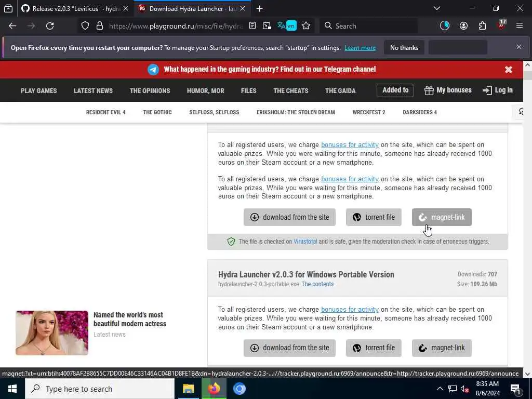Image resolution: width=532 pixels, height=399 pixels.
Task: Open LATEST NEWS menu
Action: (x=93, y=90)
